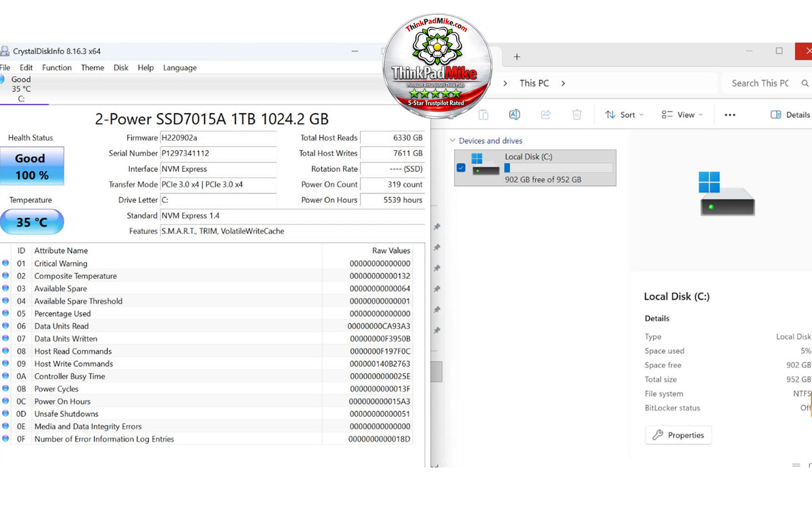Image resolution: width=812 pixels, height=510 pixels.
Task: Open the Sort dropdown
Action: coord(625,115)
